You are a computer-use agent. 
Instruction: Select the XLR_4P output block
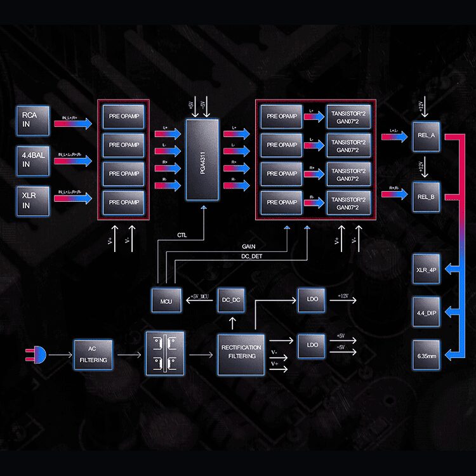click(x=426, y=269)
